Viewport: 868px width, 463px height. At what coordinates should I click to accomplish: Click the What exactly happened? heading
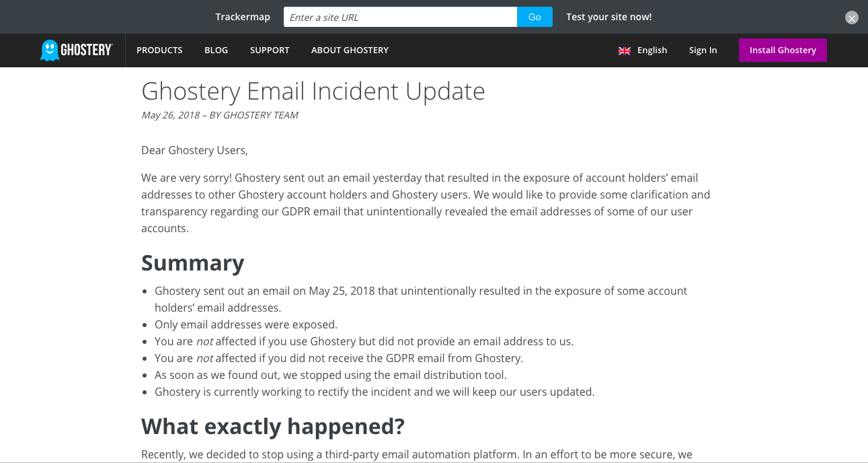273,426
